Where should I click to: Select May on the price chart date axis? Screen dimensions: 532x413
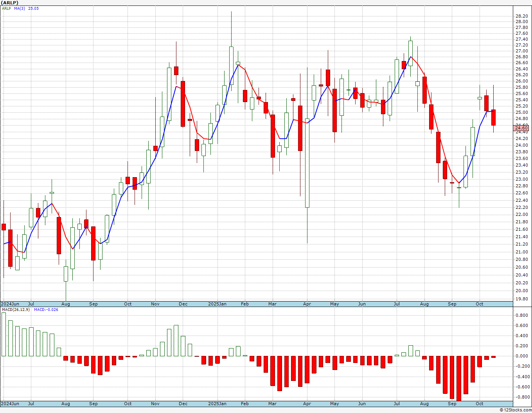point(334,304)
